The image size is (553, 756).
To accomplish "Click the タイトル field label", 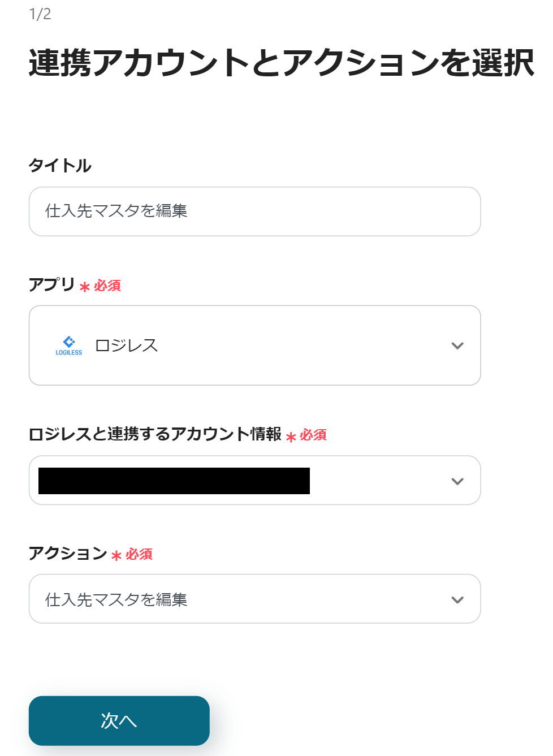I will tap(60, 166).
